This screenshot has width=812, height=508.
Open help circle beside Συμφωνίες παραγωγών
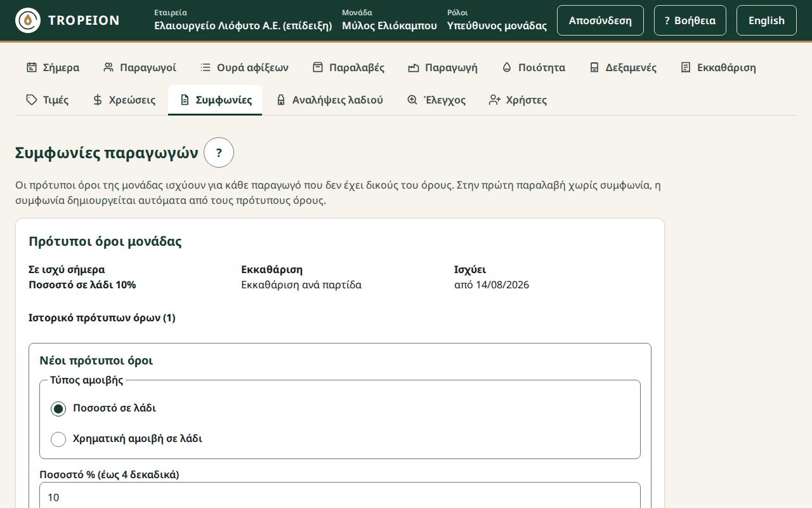click(x=219, y=152)
